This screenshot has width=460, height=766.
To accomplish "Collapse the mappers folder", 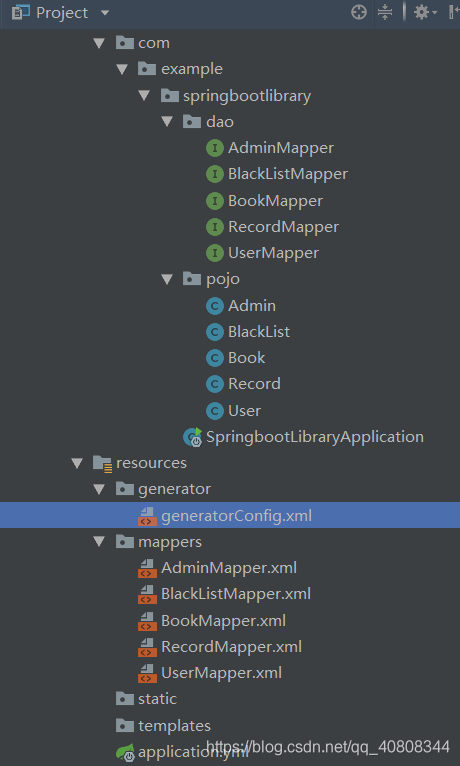I will click(99, 542).
